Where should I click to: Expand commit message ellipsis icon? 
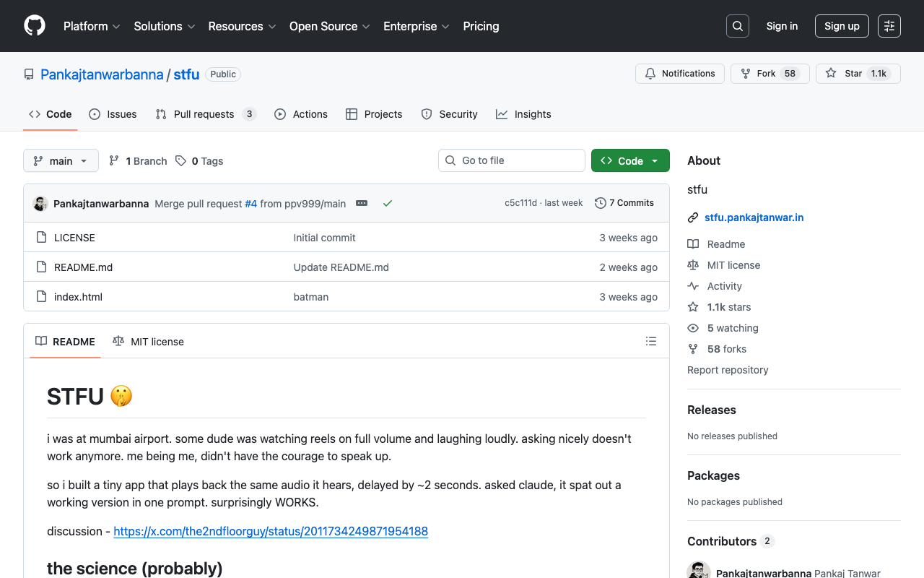[x=362, y=204]
